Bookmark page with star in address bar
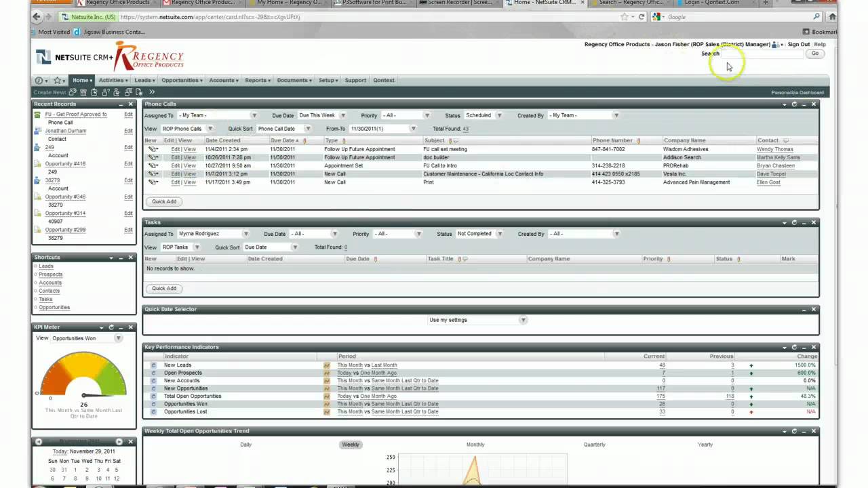The image size is (868, 488). pos(624,17)
